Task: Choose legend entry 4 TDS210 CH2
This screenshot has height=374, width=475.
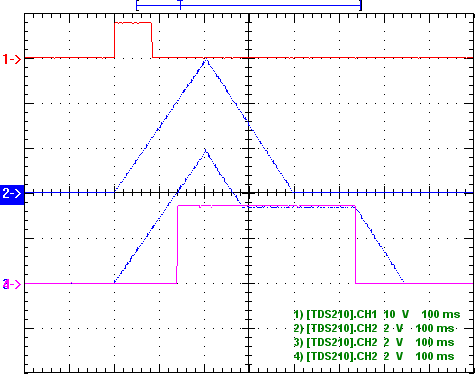Action: pos(374,356)
